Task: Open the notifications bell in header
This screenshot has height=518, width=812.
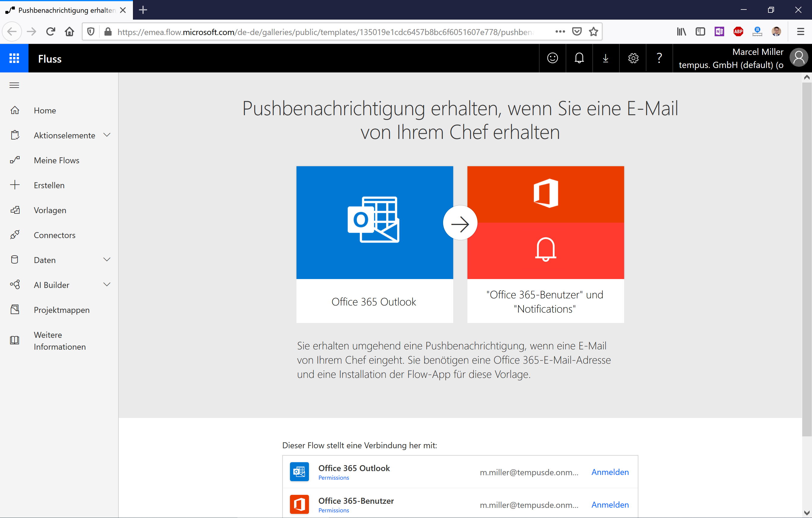Action: pos(579,58)
